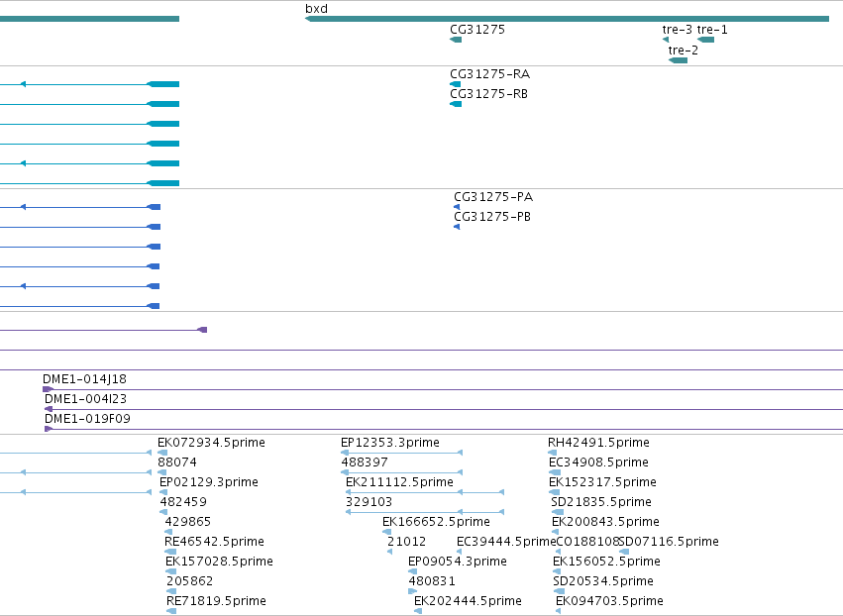The width and height of the screenshot is (843, 616).
Task: Click EST EK072934.5prime label
Action: click(211, 443)
